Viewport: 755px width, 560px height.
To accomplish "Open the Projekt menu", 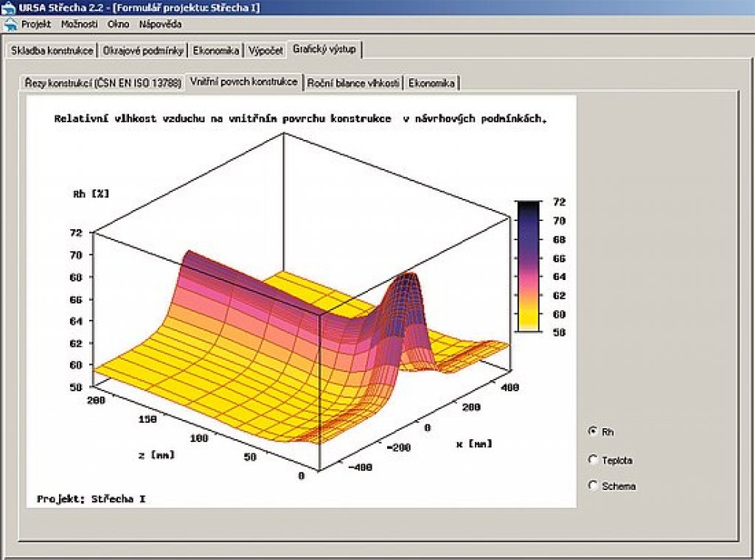I will point(36,24).
